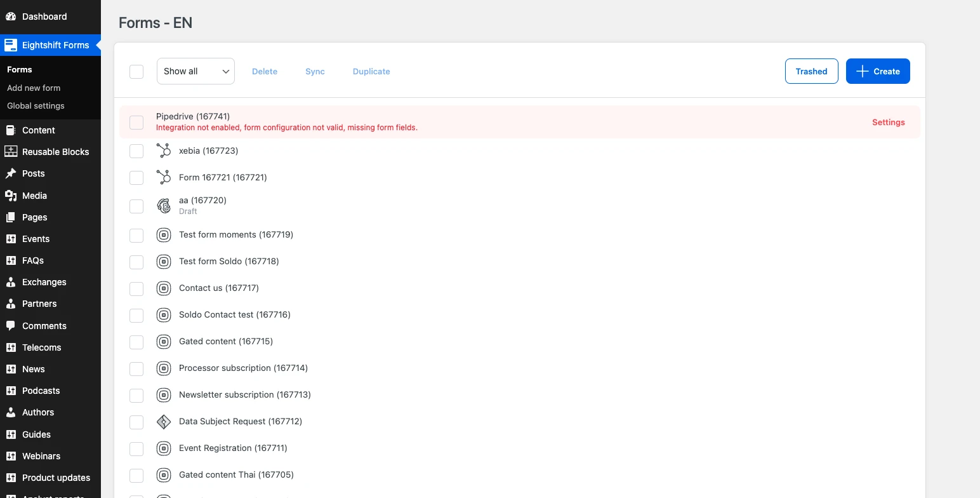This screenshot has height=498, width=980.
Task: Click the checkbox beside Gated content Thai
Action: coord(136,475)
